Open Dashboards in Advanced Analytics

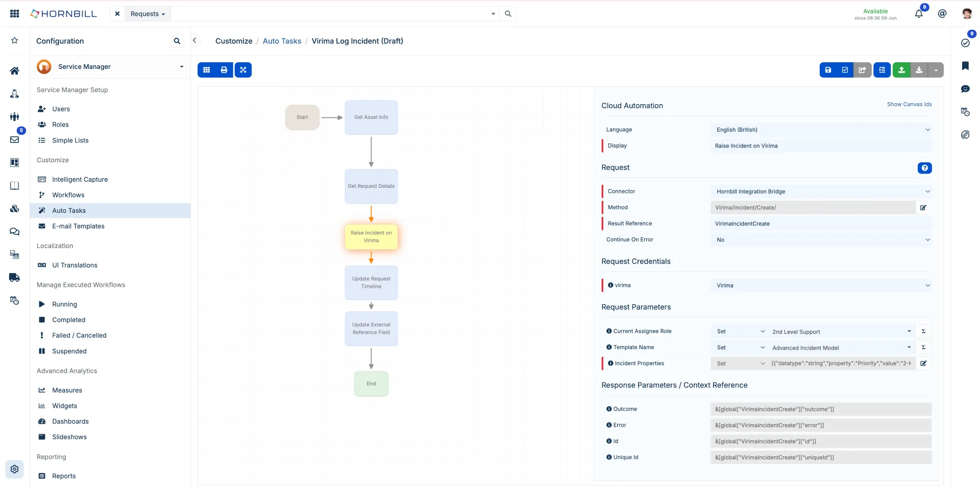(70, 422)
